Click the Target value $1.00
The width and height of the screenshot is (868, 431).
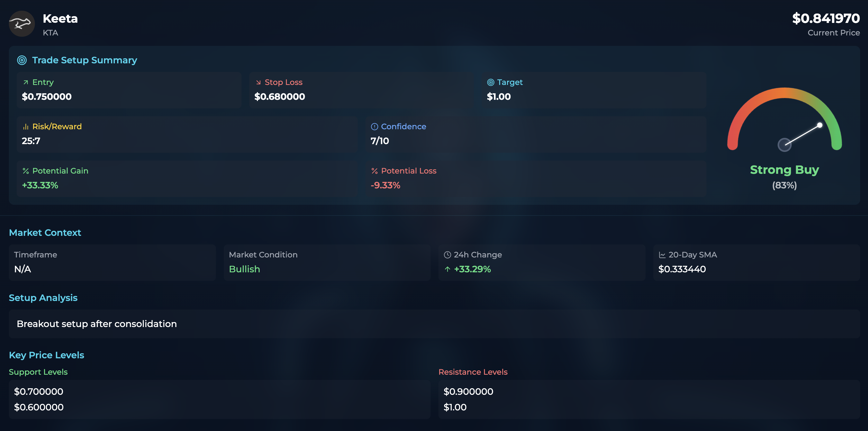[499, 97]
